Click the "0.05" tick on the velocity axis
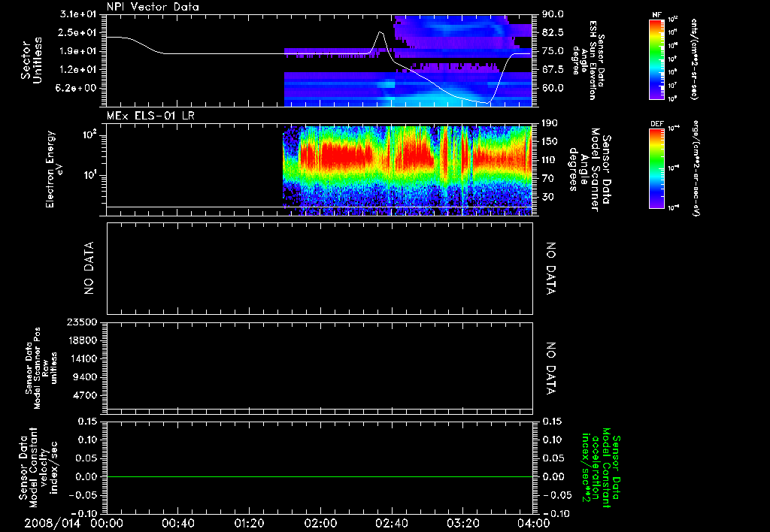Viewport: 770px width, 532px height. pos(87,458)
